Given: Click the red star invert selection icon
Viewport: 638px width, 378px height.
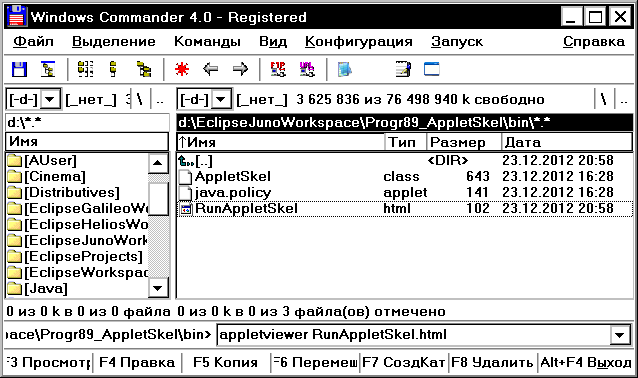Looking at the screenshot, I should tap(182, 70).
